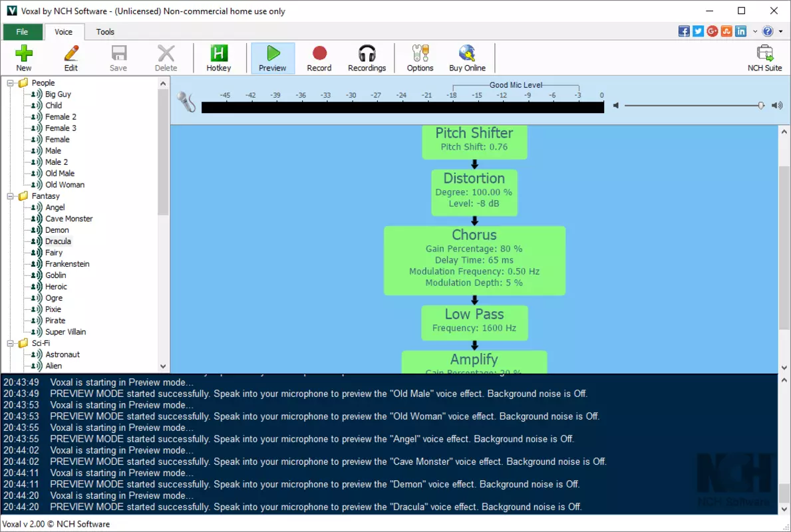The height and width of the screenshot is (532, 791).
Task: Click the Alien voice speaker icon
Action: [37, 366]
